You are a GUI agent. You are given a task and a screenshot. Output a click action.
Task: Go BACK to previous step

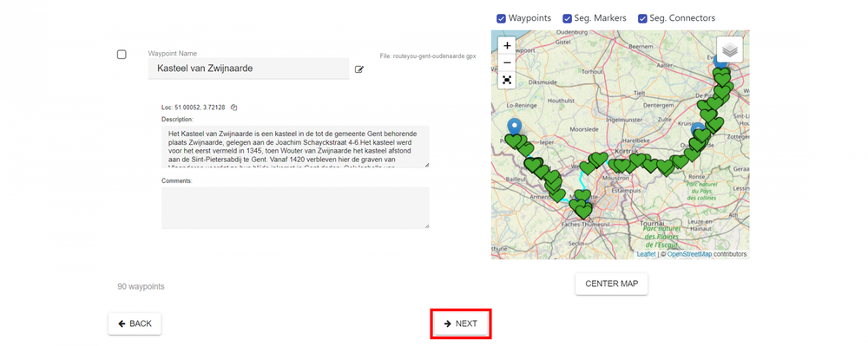[x=135, y=324]
